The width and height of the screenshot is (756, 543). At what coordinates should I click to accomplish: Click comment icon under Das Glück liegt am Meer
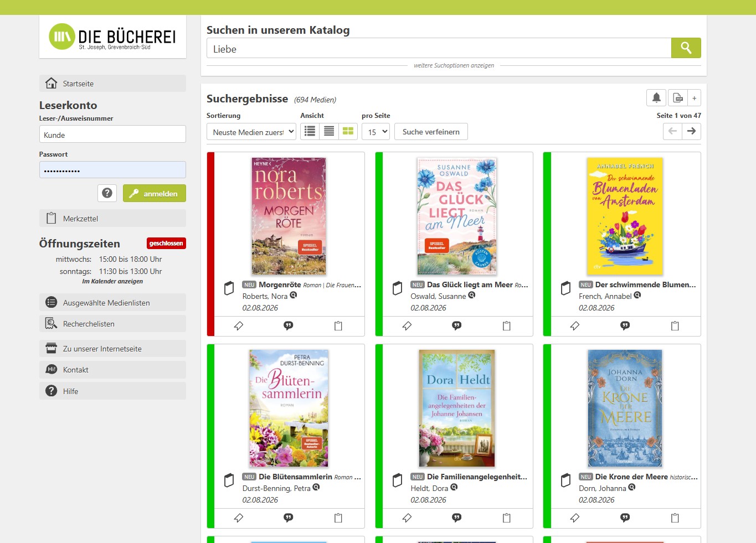pos(457,325)
